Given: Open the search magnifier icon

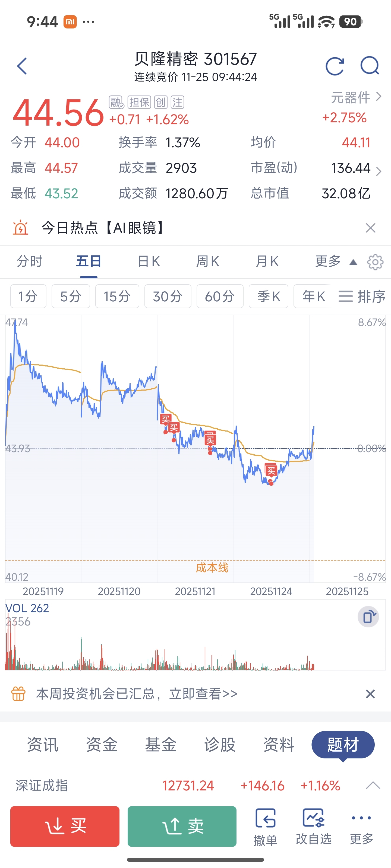Looking at the screenshot, I should click(370, 66).
